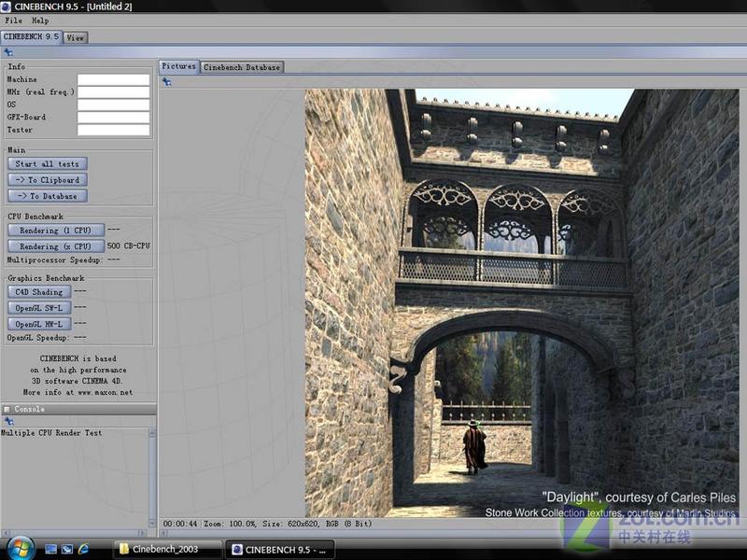The height and width of the screenshot is (560, 747).
Task: Start the C4D Shading test
Action: tap(39, 292)
